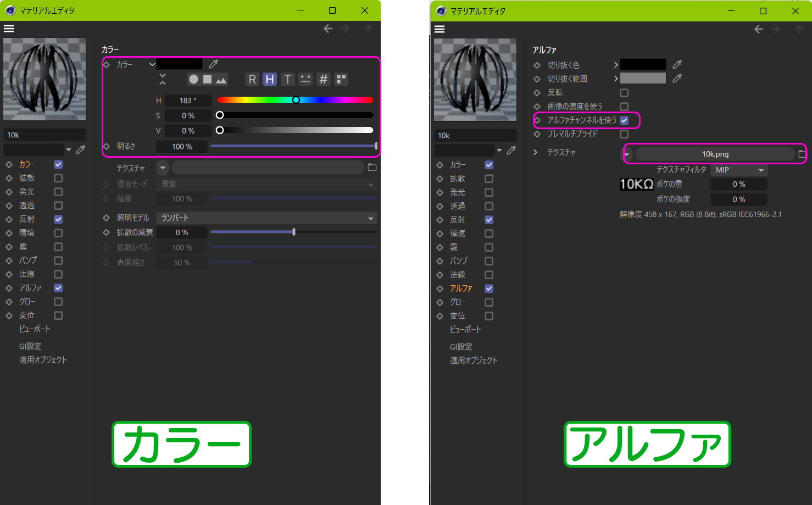Click the 切り抜く範囲 gray color swatch
This screenshot has width=812, height=505.
click(643, 79)
